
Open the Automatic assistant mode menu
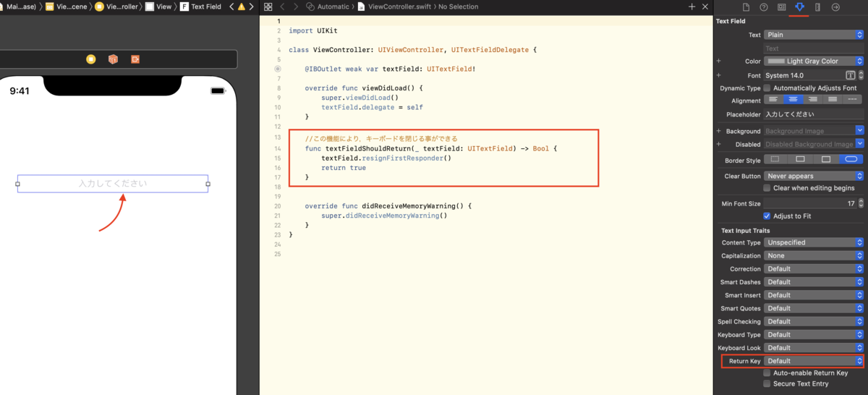tap(328, 7)
